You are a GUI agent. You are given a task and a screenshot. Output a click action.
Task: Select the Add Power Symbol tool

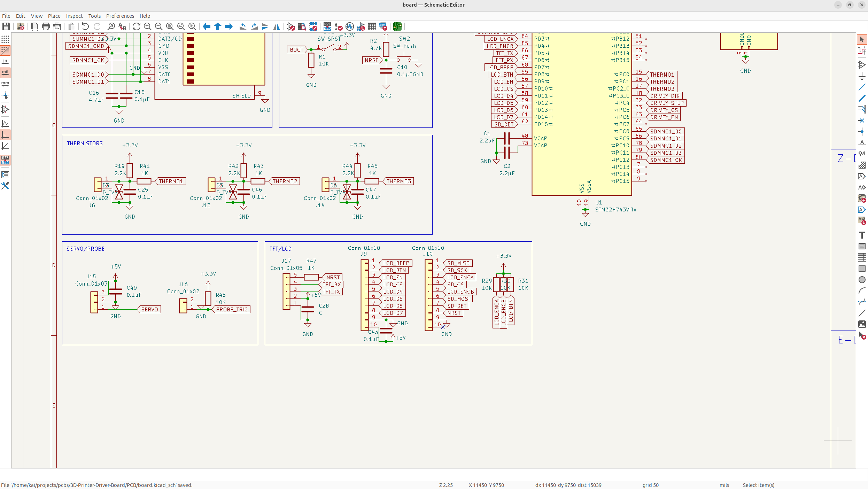(x=862, y=76)
